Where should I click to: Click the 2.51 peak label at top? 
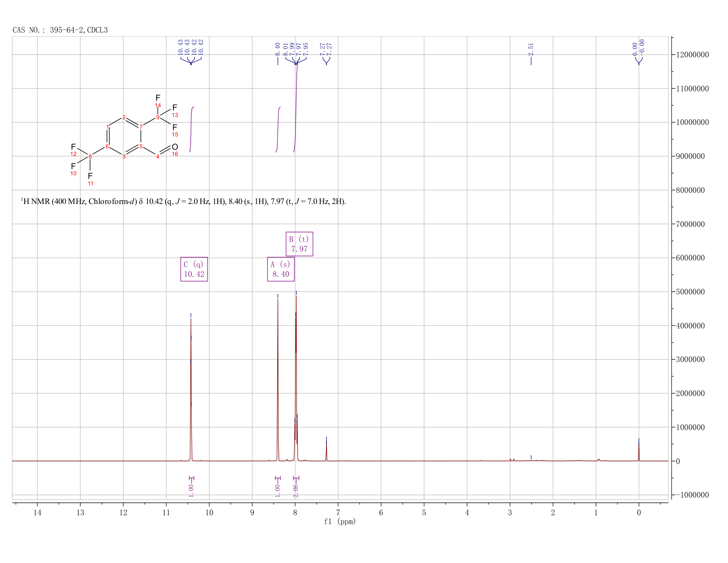tap(531, 49)
